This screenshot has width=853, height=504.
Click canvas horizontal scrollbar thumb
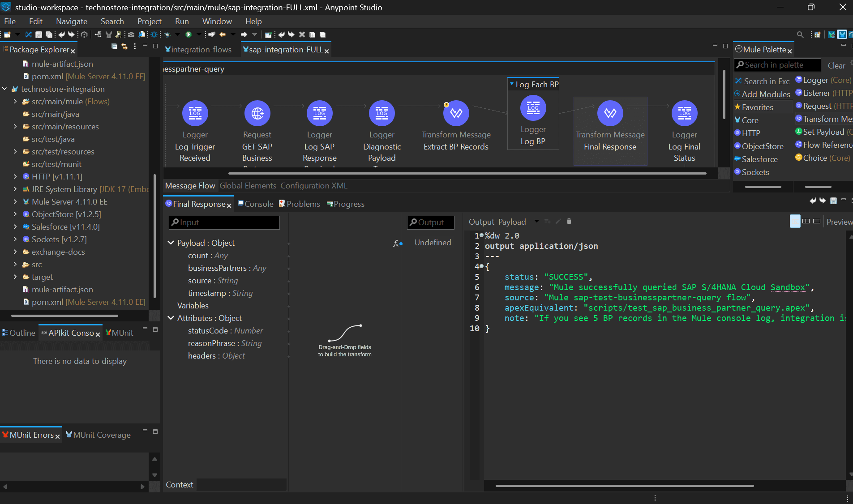tap(467, 173)
